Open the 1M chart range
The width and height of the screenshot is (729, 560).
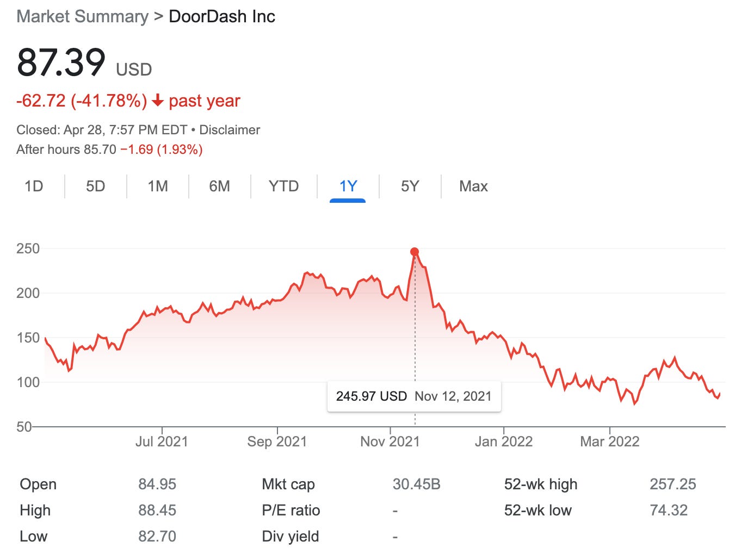click(158, 186)
